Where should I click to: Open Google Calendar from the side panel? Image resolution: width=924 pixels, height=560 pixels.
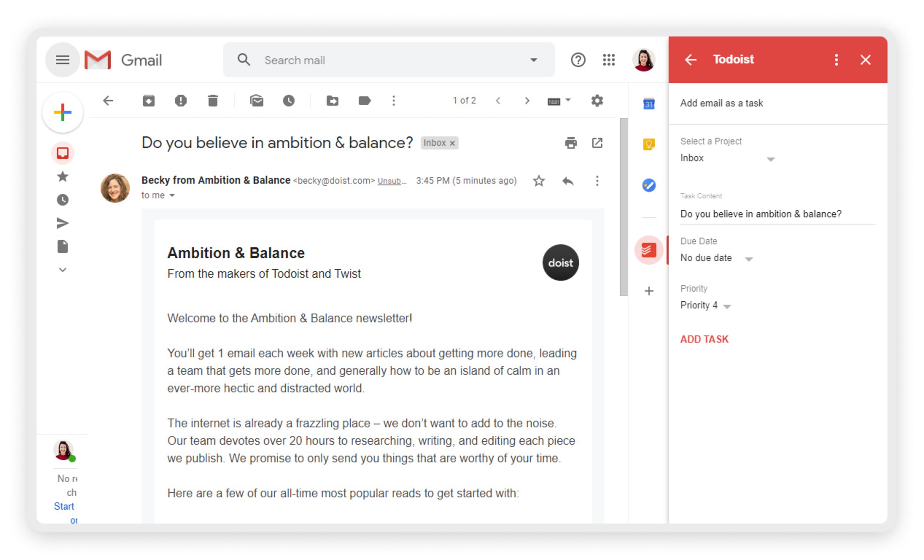(x=648, y=104)
